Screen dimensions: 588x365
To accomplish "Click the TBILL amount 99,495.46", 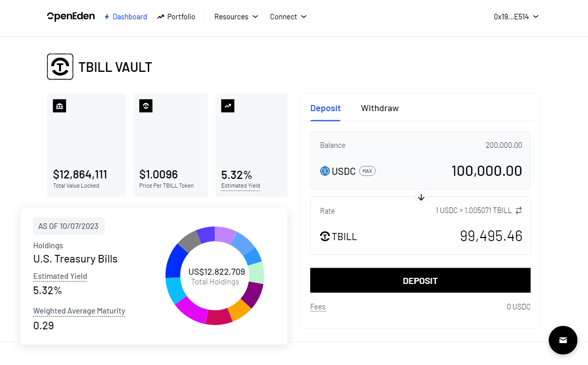I will coord(491,236).
